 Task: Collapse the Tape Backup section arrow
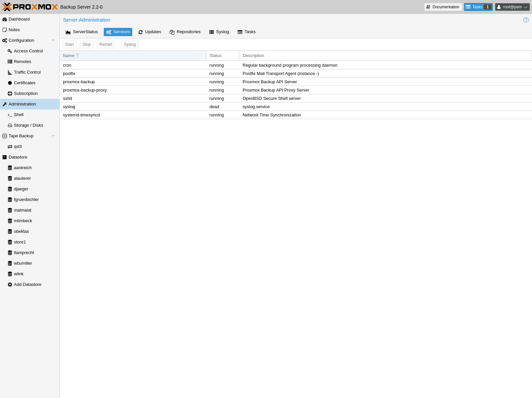(x=53, y=136)
